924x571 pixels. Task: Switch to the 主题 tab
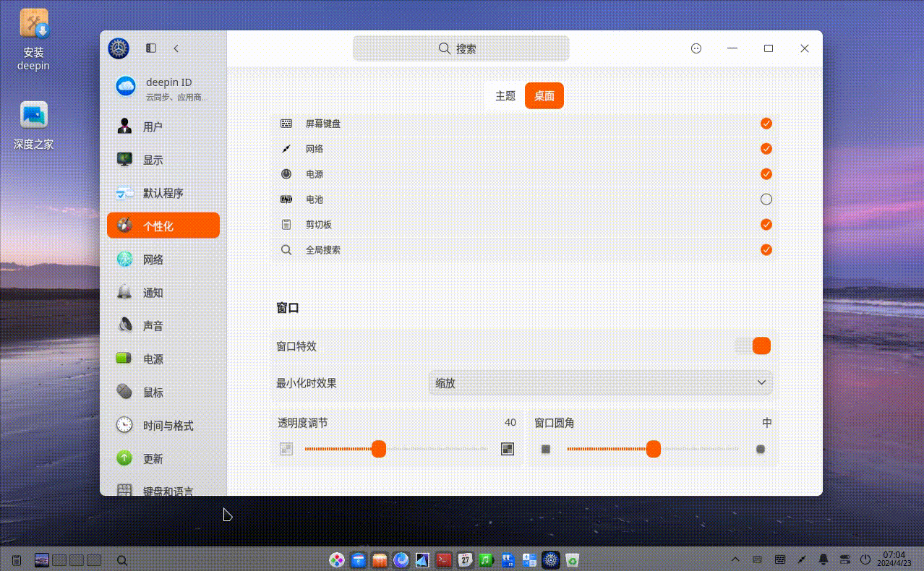pos(505,95)
